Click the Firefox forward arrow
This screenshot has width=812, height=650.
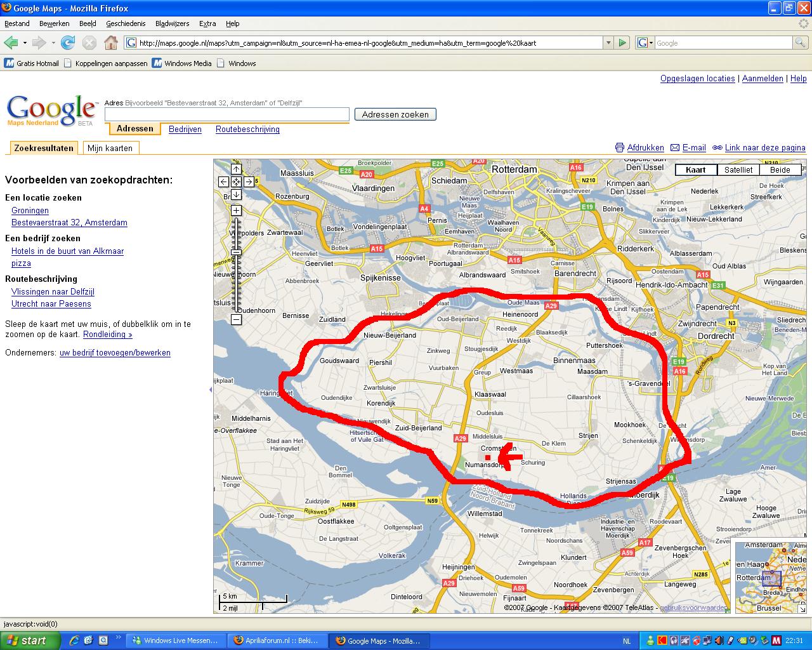tap(39, 43)
